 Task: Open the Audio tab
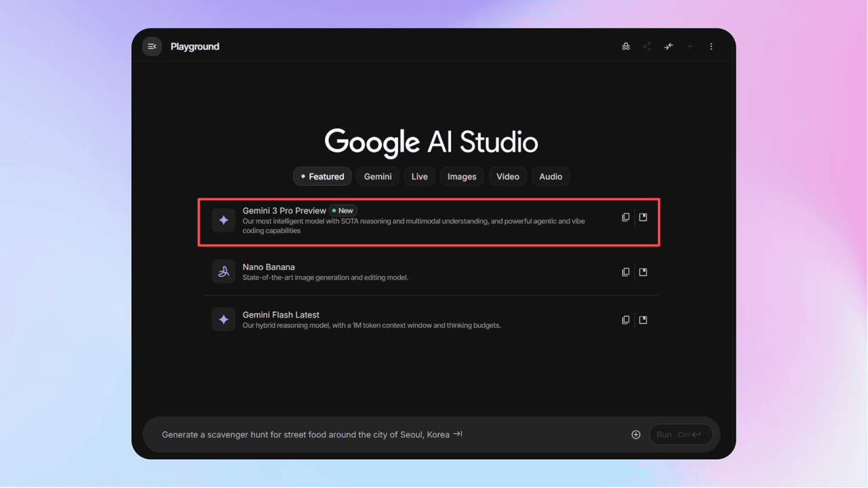tap(551, 176)
